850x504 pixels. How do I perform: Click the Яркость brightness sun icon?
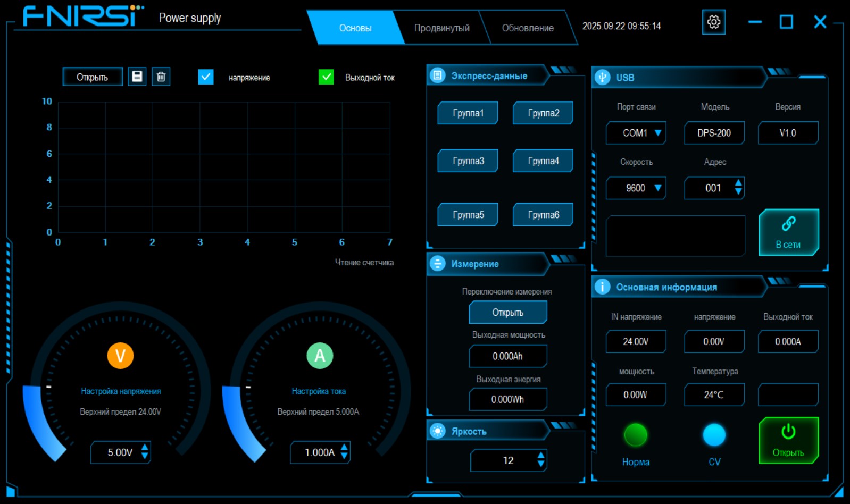(x=437, y=431)
